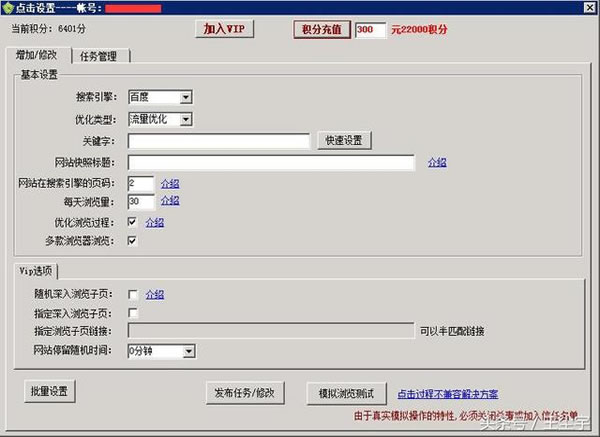Close the 点击设置 window

pos(590,7)
